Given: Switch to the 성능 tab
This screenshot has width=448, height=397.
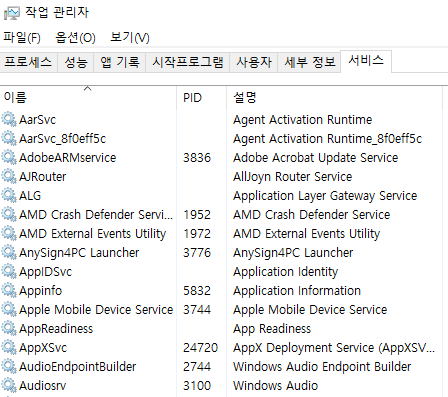Looking at the screenshot, I should click(76, 62).
